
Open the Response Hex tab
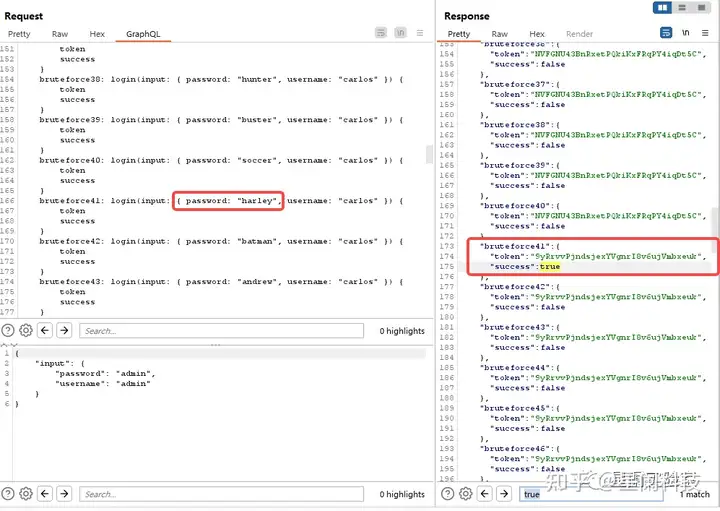pos(537,34)
